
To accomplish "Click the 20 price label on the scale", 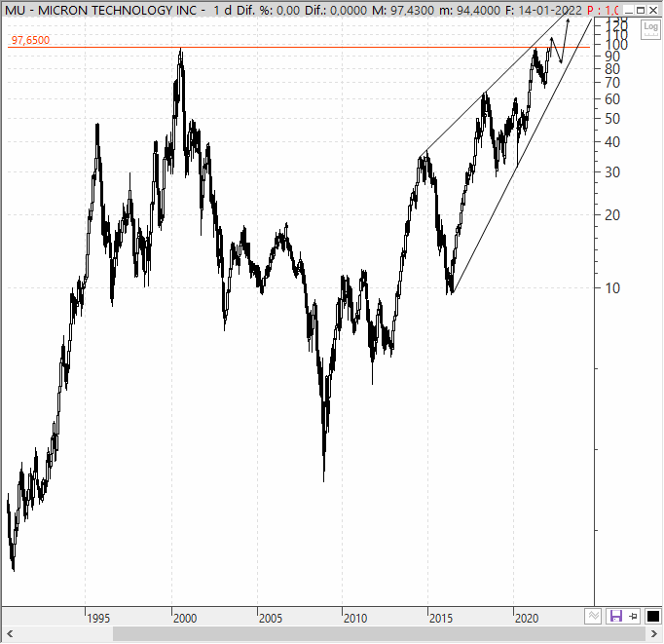I will (612, 215).
